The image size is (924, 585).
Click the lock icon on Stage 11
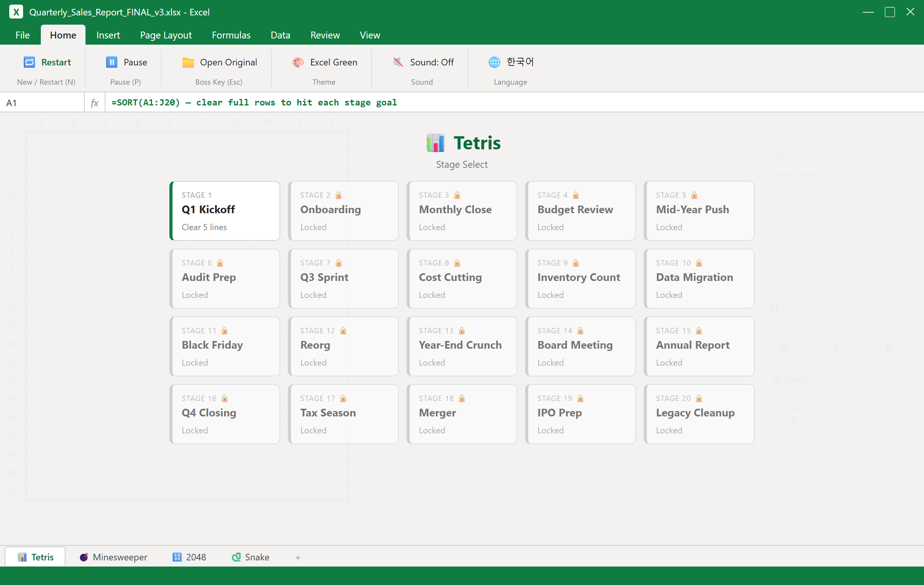click(x=224, y=331)
